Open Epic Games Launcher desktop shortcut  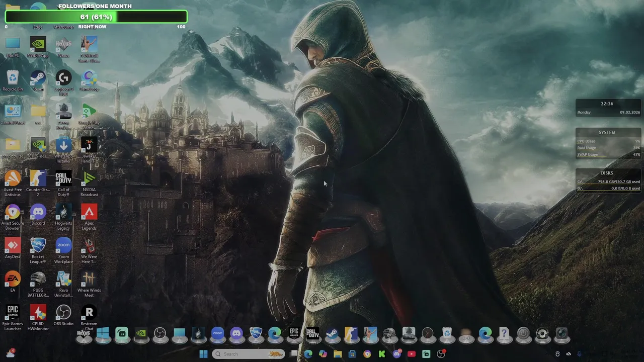(x=13, y=318)
